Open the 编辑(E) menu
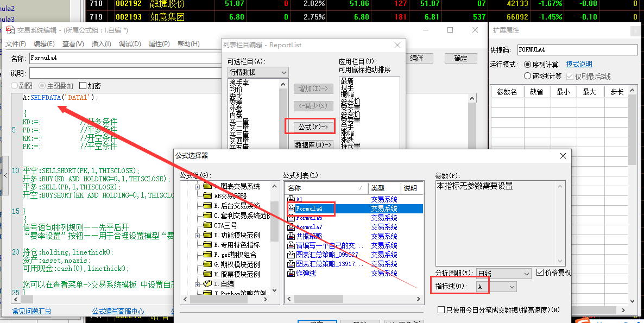Screen dimensions: 644x323 44,44
